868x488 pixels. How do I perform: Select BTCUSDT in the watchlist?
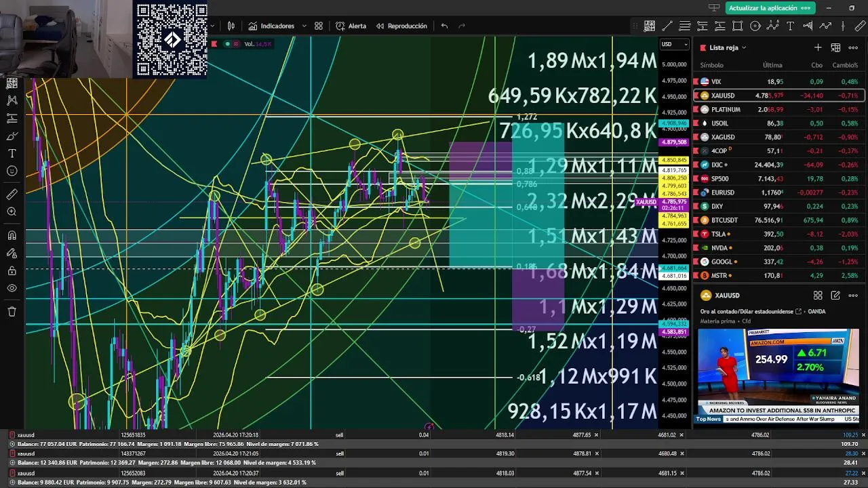click(778, 220)
